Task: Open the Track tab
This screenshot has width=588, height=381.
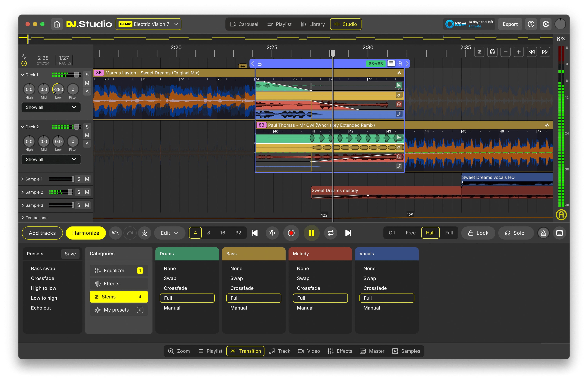Action: pos(280,351)
